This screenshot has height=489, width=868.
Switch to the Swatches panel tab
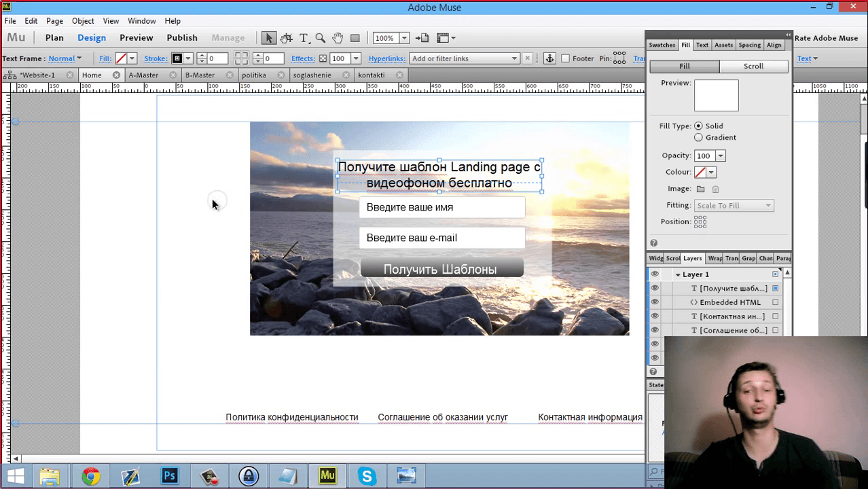(662, 46)
